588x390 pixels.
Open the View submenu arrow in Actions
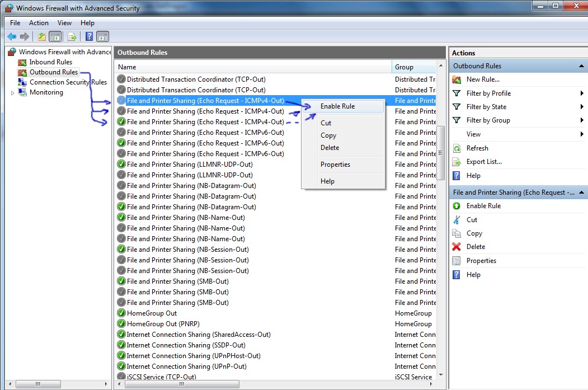click(x=582, y=134)
